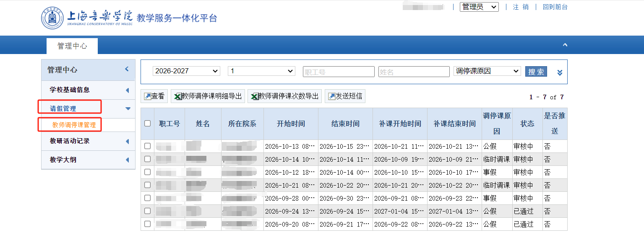Screen dimensions: 644x240
Task: Click the 教学服务一体化平台 title text
Action: coord(177,18)
